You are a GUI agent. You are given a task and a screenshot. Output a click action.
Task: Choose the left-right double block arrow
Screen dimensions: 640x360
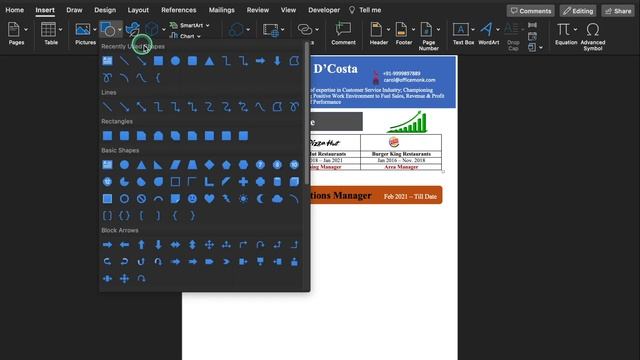(x=175, y=244)
